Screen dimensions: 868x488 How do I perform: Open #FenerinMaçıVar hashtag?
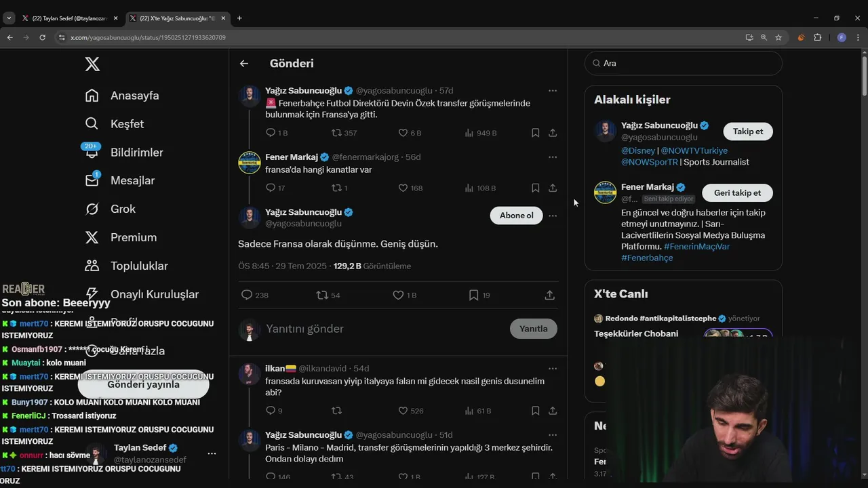696,247
